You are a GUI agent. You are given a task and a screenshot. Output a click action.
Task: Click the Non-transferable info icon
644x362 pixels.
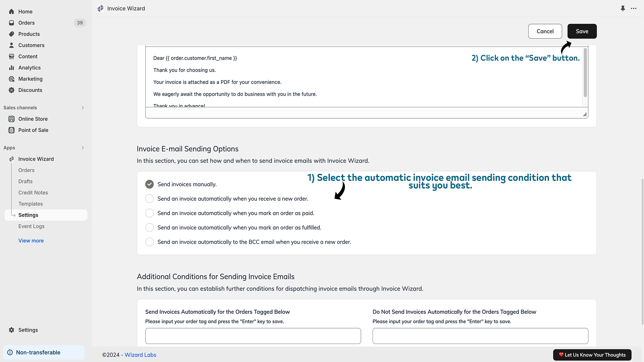tap(10, 352)
